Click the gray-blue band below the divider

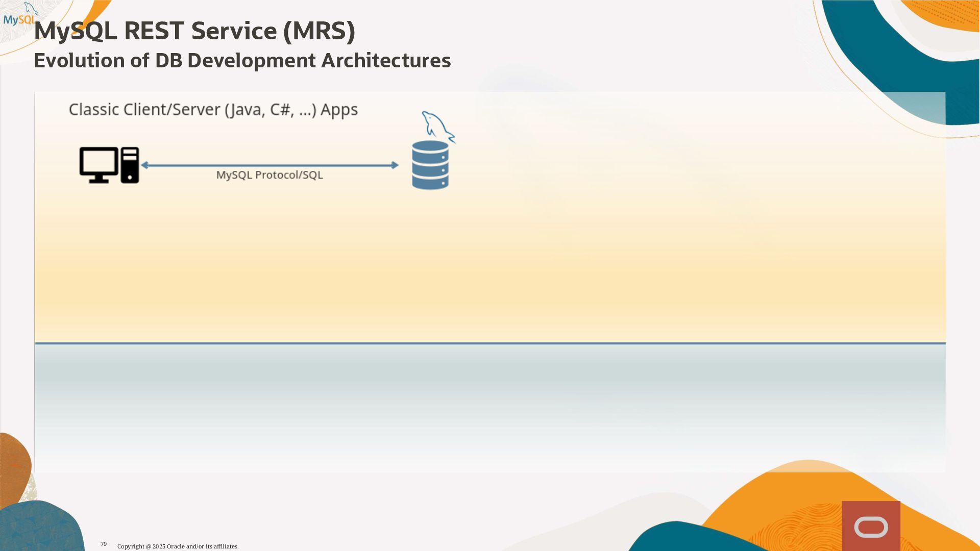(490, 378)
